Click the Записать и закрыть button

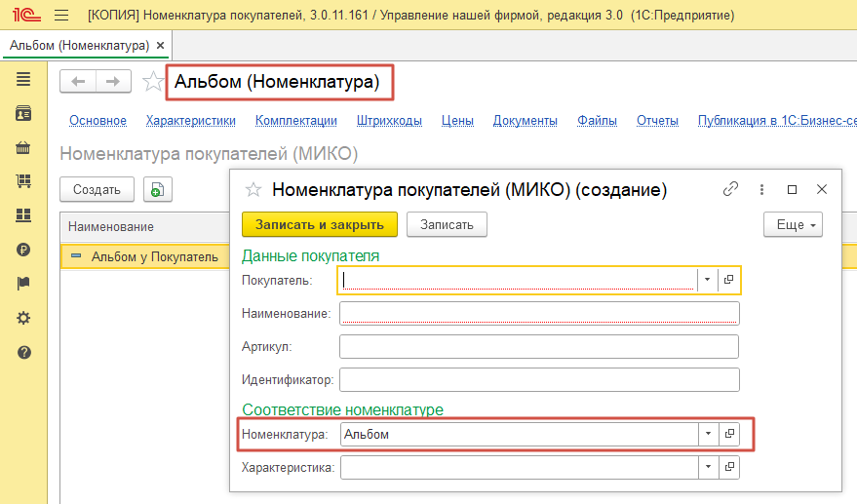tap(320, 224)
